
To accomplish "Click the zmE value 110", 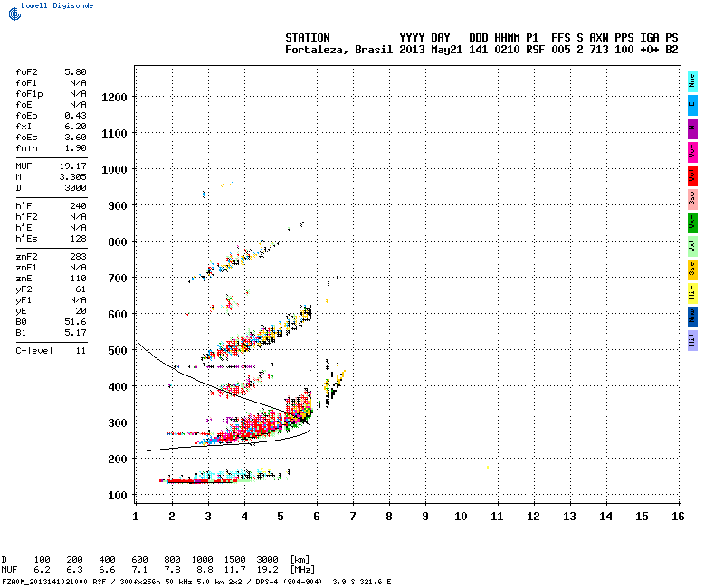I will [78, 279].
